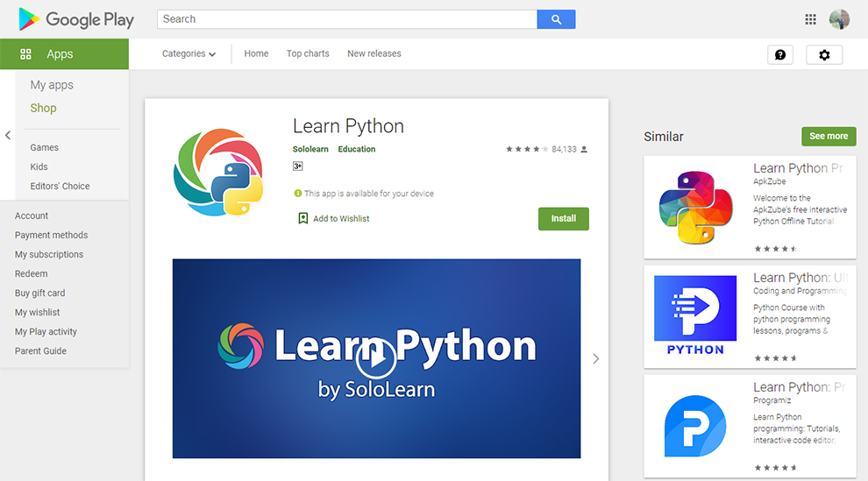This screenshot has width=868, height=481.
Task: Click ApkZube developer name
Action: 770,181
